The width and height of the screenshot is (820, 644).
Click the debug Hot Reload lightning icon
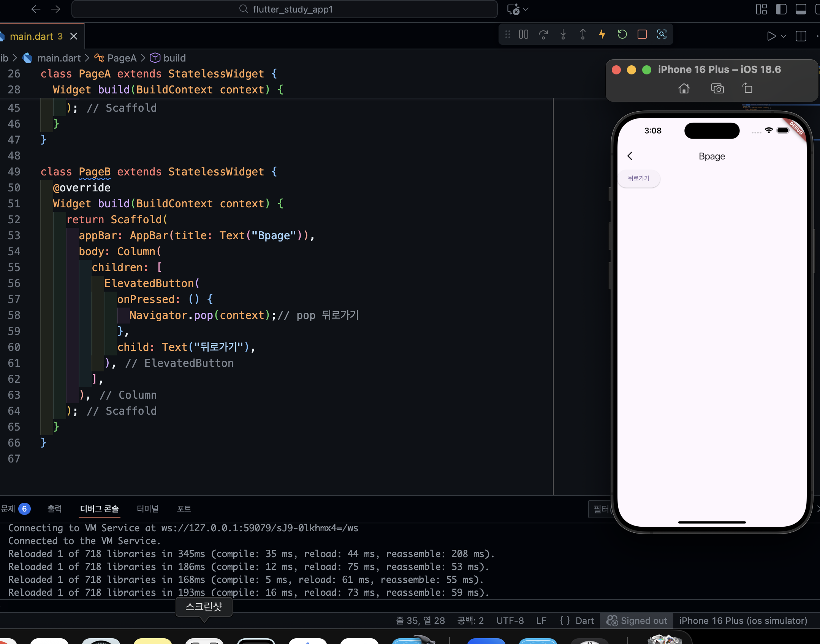602,35
